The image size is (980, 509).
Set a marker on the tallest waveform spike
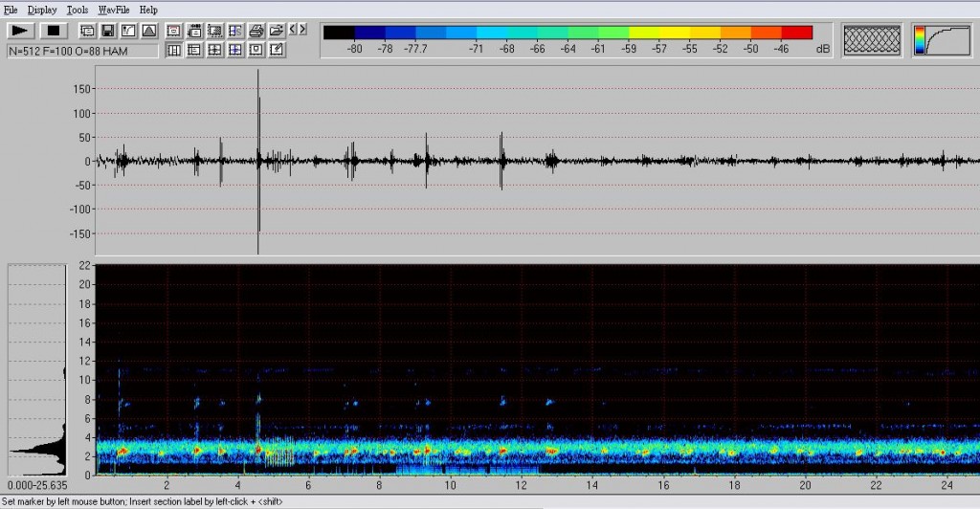coord(258,161)
